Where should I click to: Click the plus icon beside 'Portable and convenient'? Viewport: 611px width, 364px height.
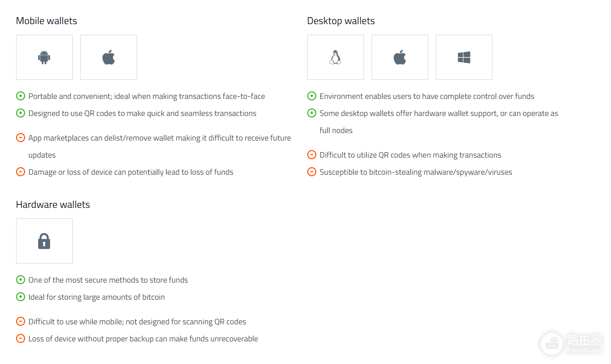tap(21, 96)
